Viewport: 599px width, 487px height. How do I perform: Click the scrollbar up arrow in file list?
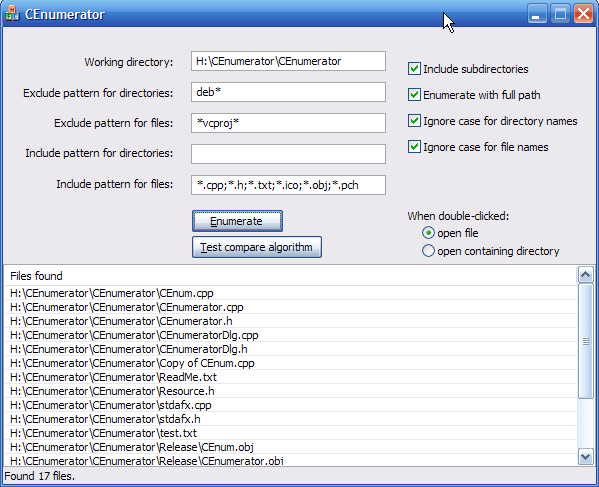586,275
